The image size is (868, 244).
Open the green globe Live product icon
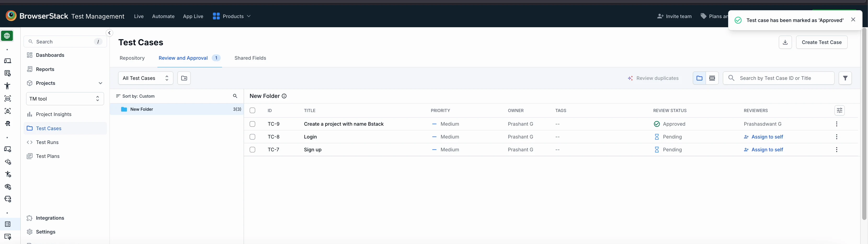(7, 36)
